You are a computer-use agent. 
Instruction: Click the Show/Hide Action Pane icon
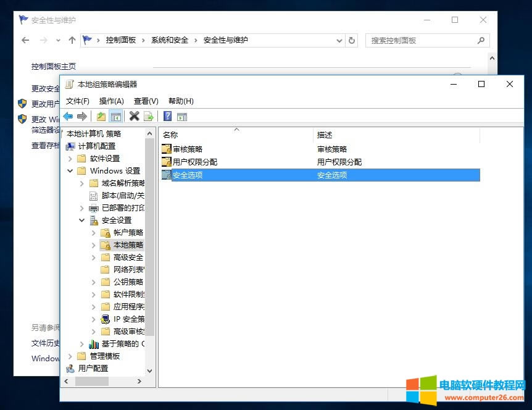coord(182,116)
